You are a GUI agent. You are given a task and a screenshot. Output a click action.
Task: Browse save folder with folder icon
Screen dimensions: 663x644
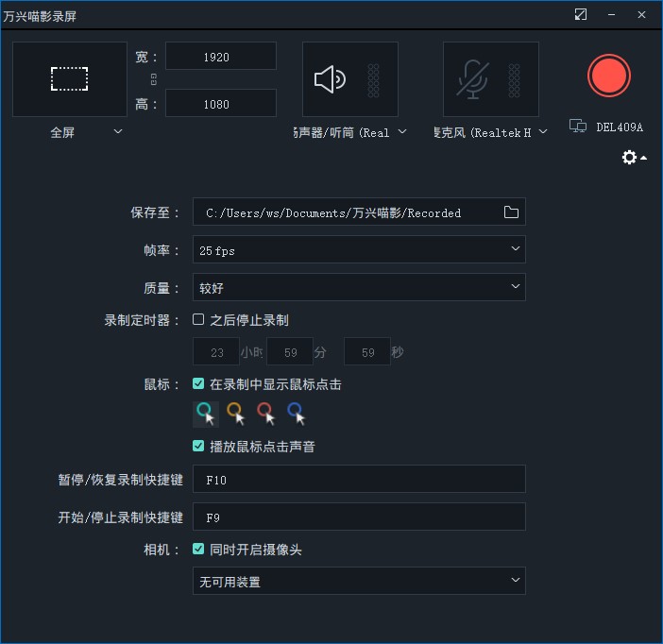(511, 212)
